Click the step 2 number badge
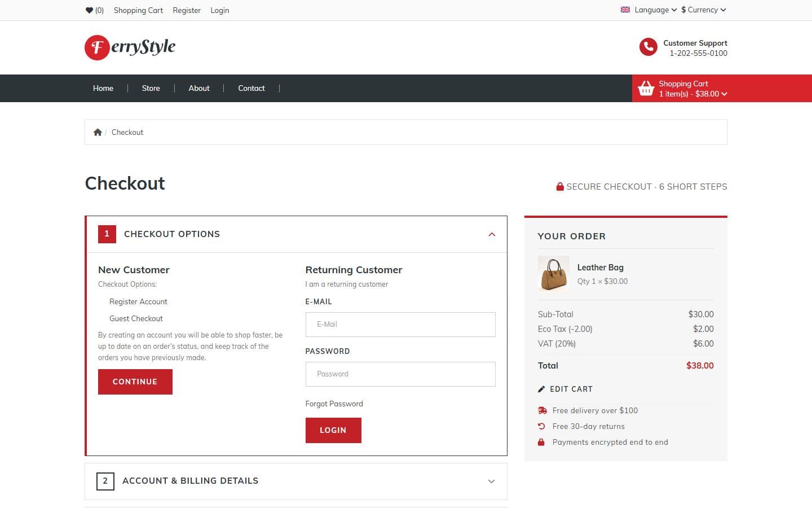The height and width of the screenshot is (508, 812). pos(105,481)
